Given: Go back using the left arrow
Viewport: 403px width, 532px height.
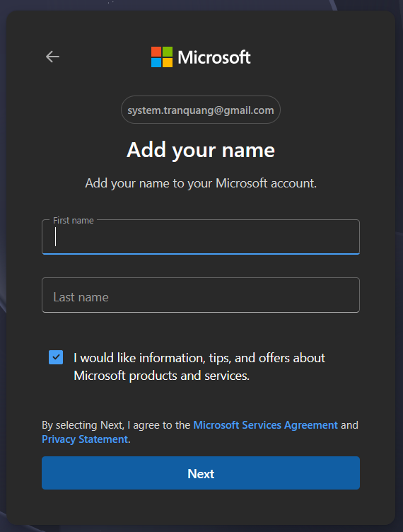Looking at the screenshot, I should [x=52, y=57].
